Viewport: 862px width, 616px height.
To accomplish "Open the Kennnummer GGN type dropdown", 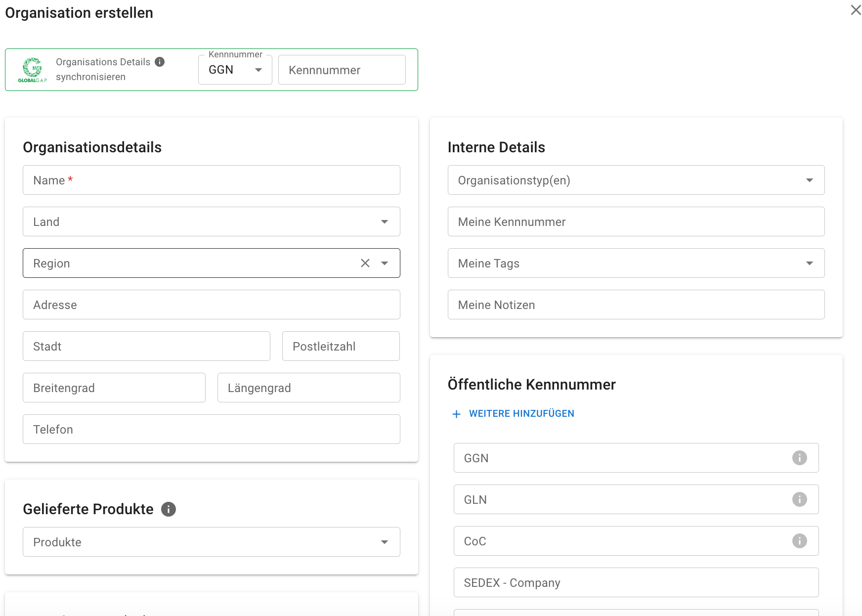I will [x=235, y=70].
